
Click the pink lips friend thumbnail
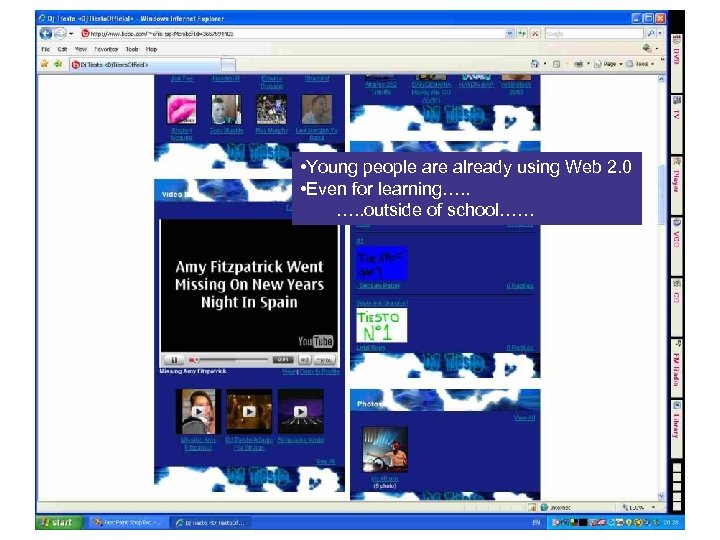click(x=181, y=109)
